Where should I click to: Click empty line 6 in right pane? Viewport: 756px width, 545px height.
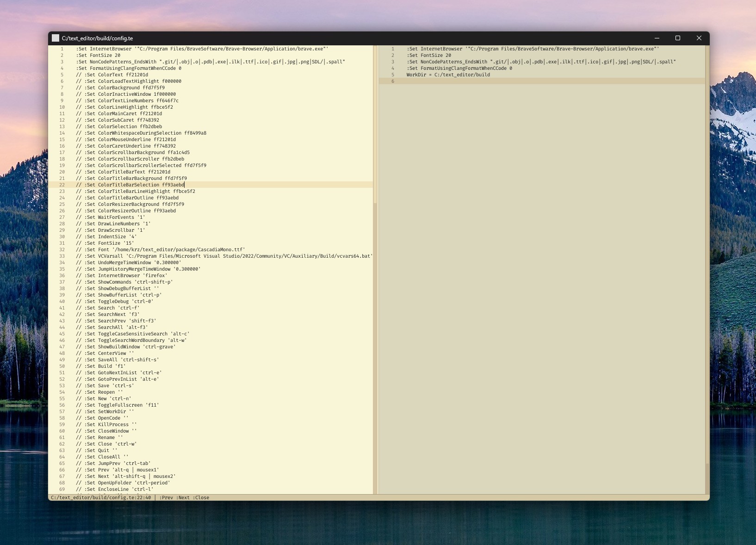click(509, 81)
